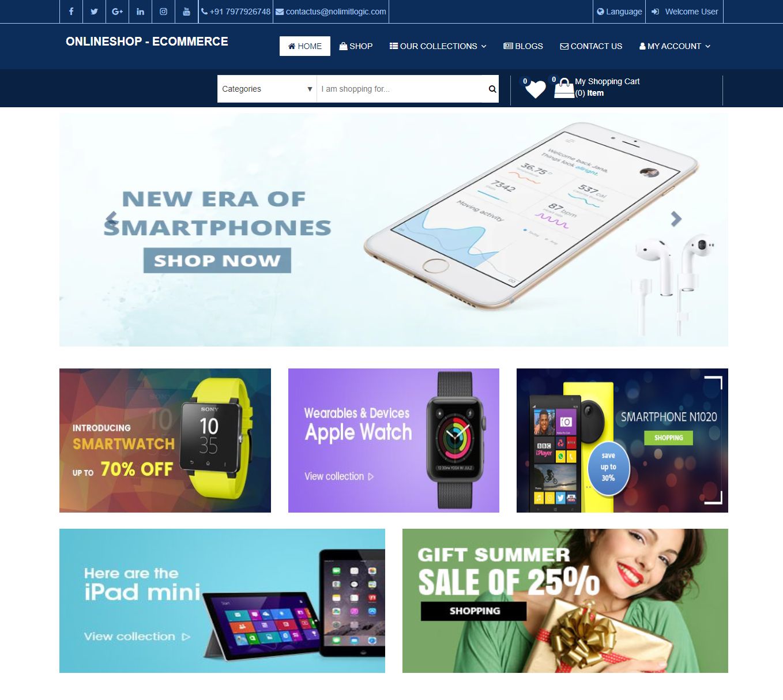The image size is (783, 700).
Task: Click the Welcome User login link
Action: [685, 12]
